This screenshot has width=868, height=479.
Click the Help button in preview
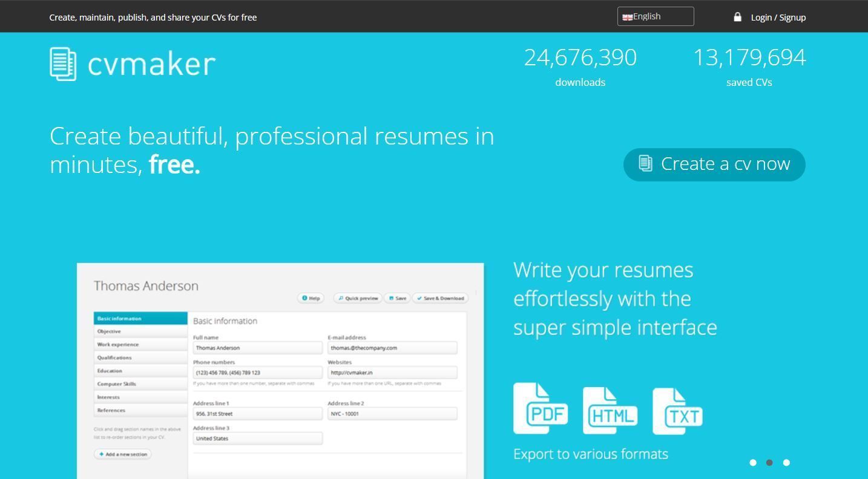[x=311, y=298]
